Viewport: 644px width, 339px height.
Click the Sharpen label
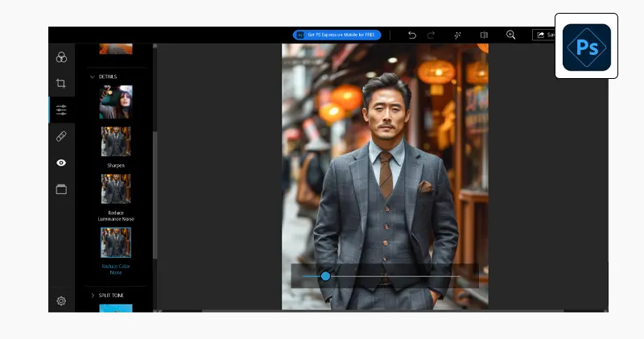coord(116,166)
